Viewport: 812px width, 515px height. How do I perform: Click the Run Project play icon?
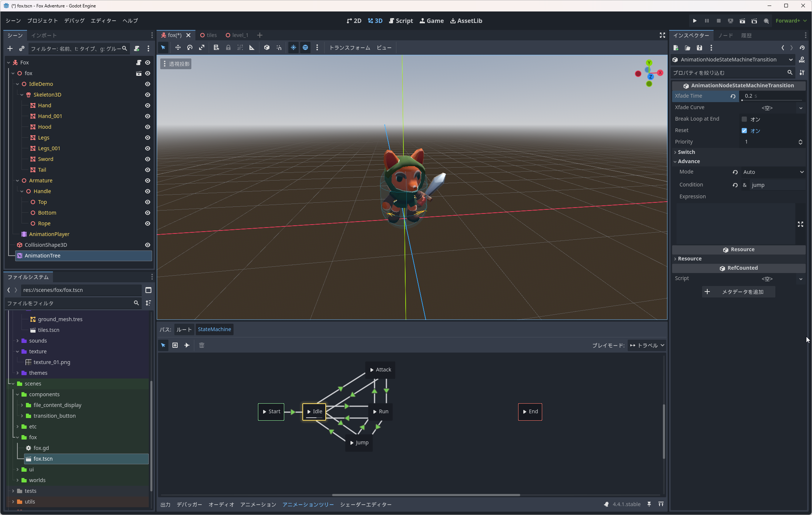click(695, 21)
